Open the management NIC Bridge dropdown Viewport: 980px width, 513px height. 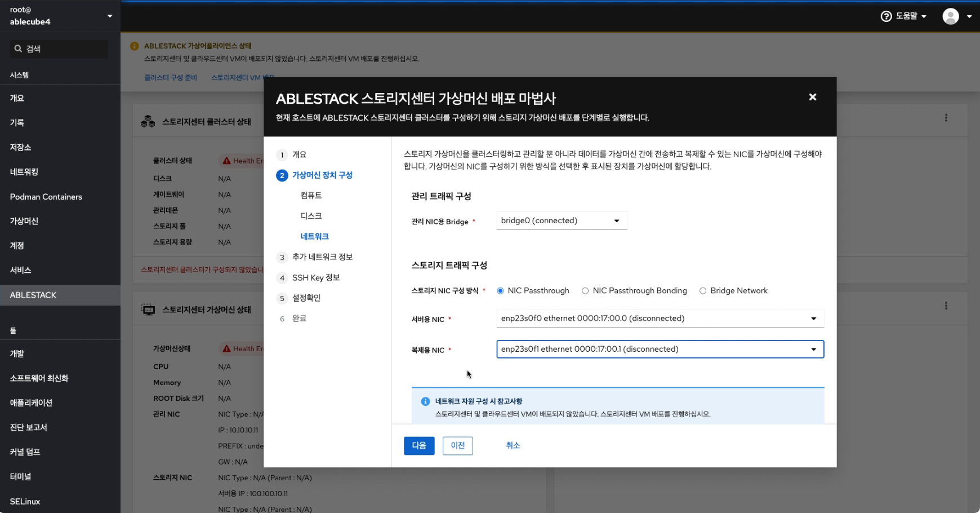click(562, 220)
